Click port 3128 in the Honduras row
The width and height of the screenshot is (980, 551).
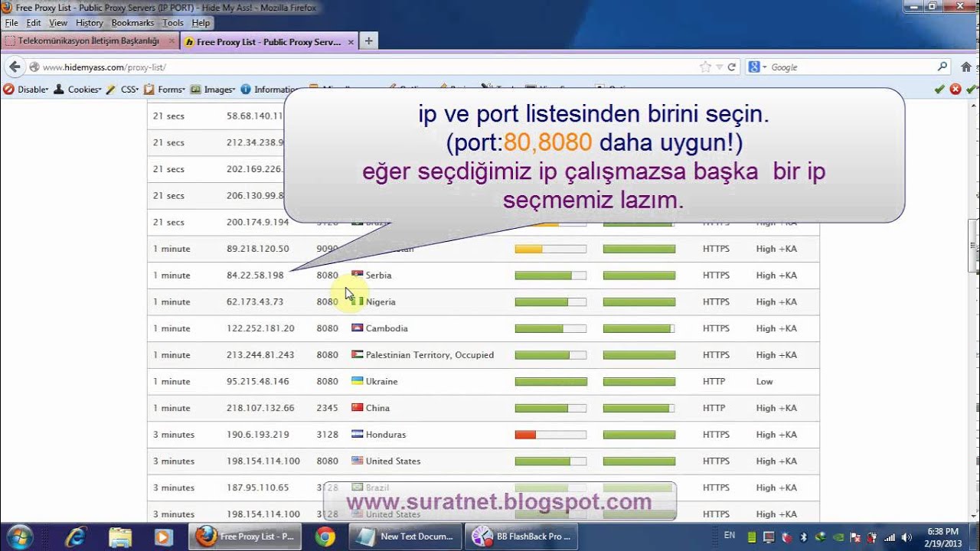[327, 435]
